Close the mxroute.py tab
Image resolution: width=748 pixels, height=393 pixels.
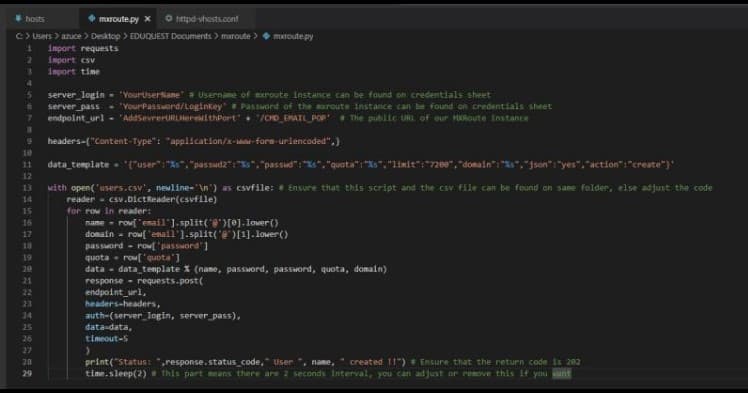click(x=147, y=19)
